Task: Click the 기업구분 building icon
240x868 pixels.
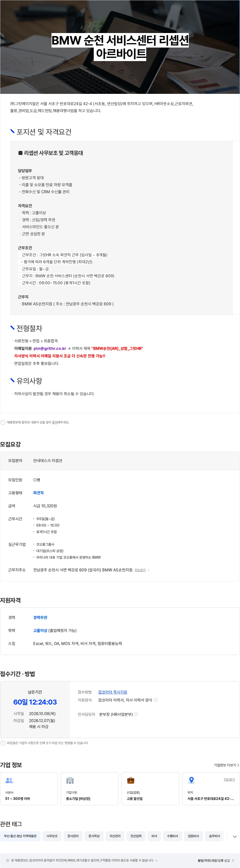Action: point(70,780)
